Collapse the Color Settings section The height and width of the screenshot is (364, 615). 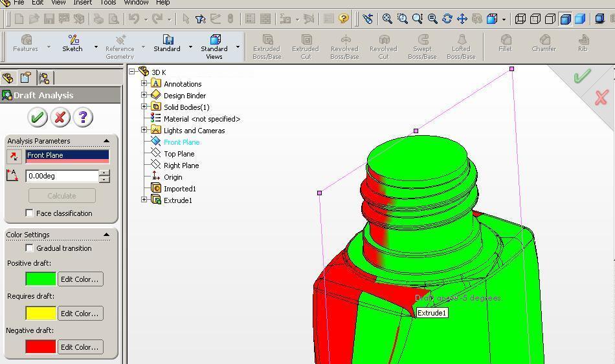click(106, 234)
